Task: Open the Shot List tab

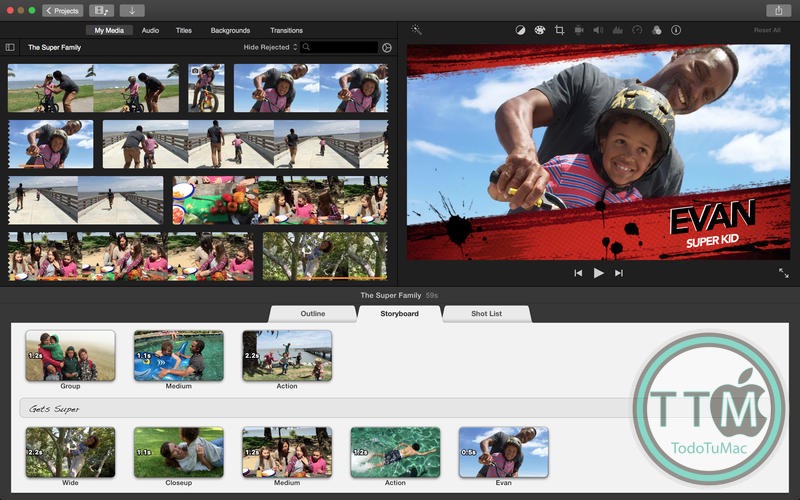Action: pos(486,314)
